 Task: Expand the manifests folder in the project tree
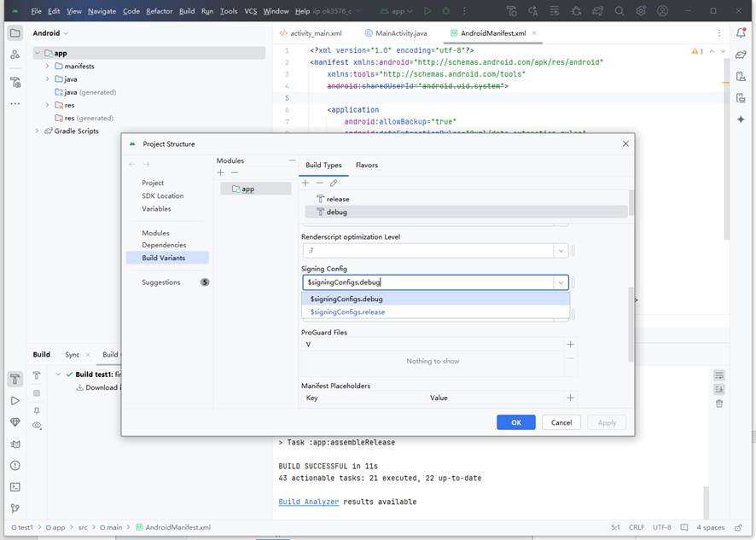[47, 66]
